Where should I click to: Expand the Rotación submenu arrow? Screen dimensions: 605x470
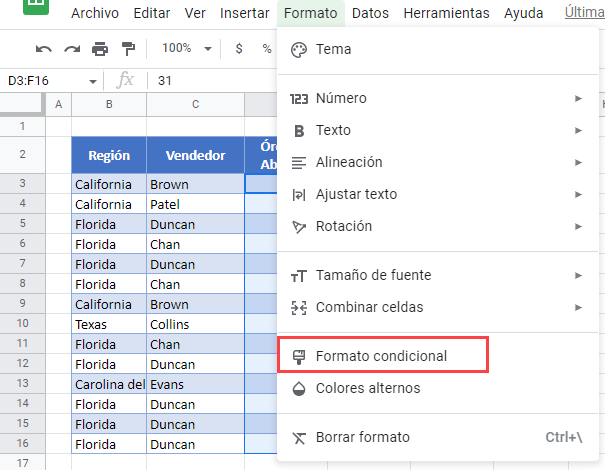[x=578, y=226]
